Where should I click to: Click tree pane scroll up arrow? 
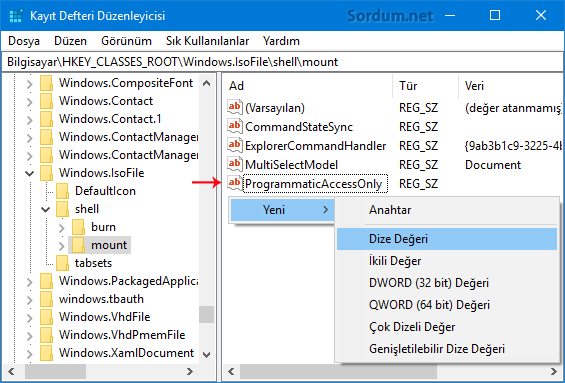206,83
